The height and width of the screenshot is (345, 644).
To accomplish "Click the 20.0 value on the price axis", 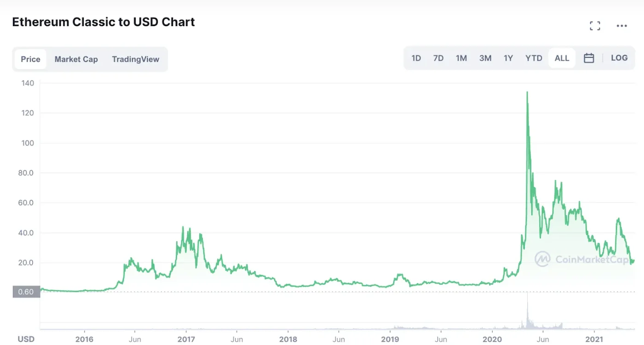I will point(26,263).
